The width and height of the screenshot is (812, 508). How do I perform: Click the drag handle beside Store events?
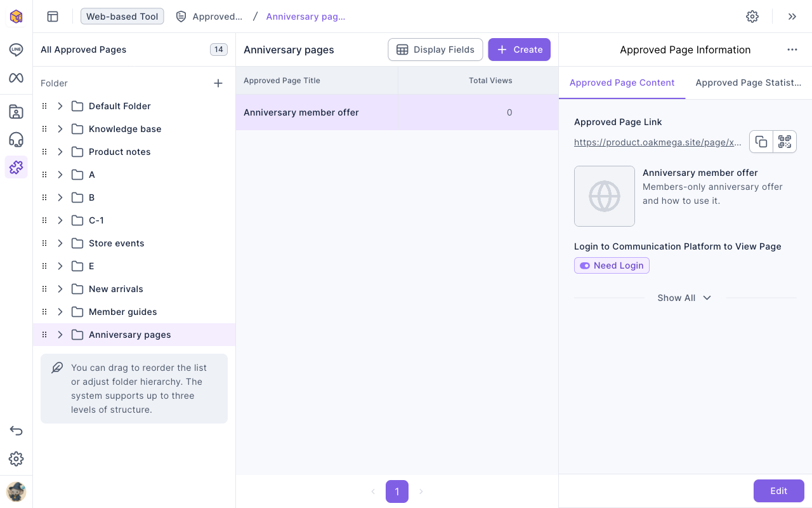tap(44, 243)
